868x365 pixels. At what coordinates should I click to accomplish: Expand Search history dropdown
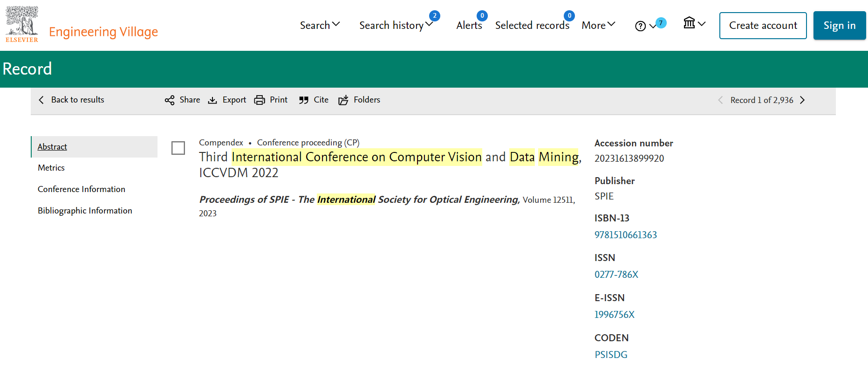[396, 25]
